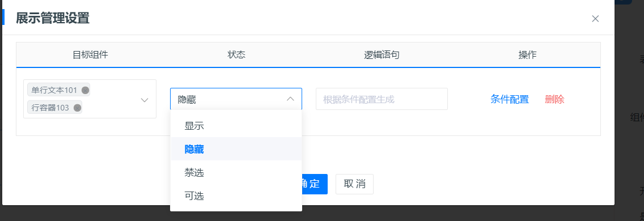This screenshot has height=221, width=644.
Task: Choose 禁选 from the status list
Action: point(236,173)
